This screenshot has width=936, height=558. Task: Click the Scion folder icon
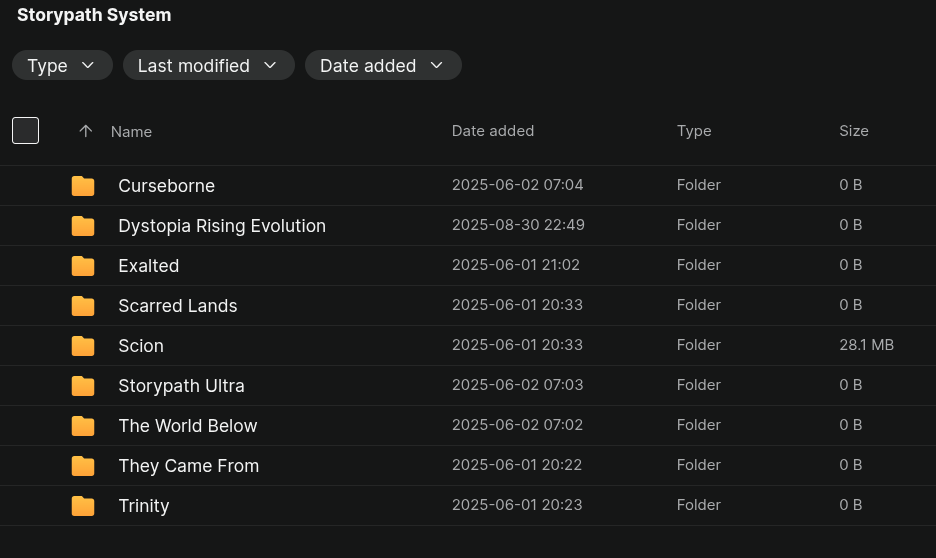pyautogui.click(x=83, y=346)
